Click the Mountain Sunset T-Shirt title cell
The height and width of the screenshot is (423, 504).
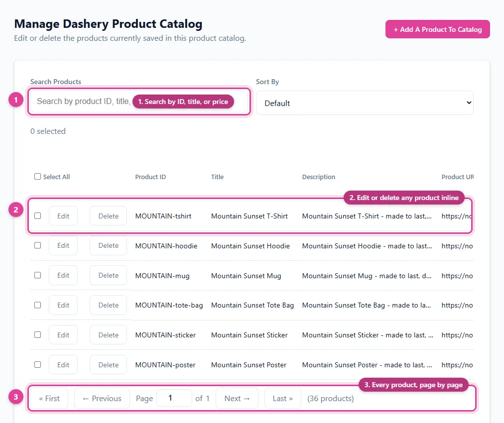[250, 216]
